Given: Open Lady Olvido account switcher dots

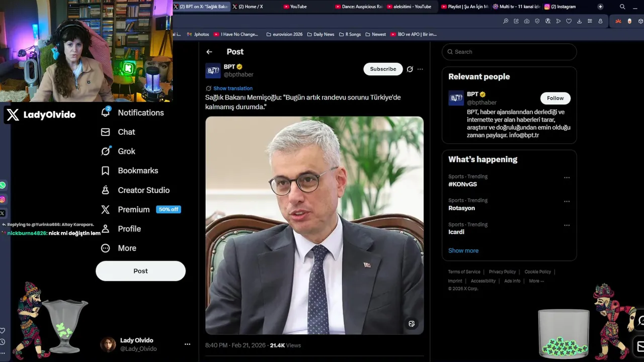Looking at the screenshot, I should click(187, 344).
